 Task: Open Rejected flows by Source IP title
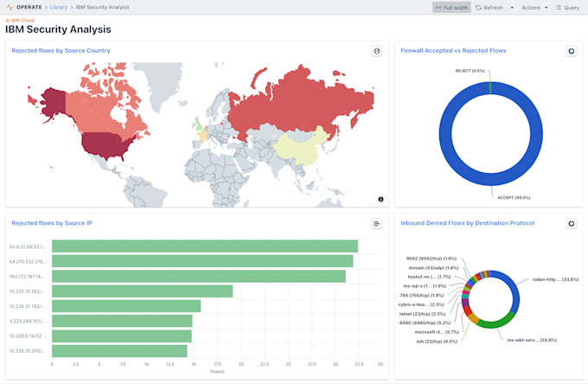52,223
